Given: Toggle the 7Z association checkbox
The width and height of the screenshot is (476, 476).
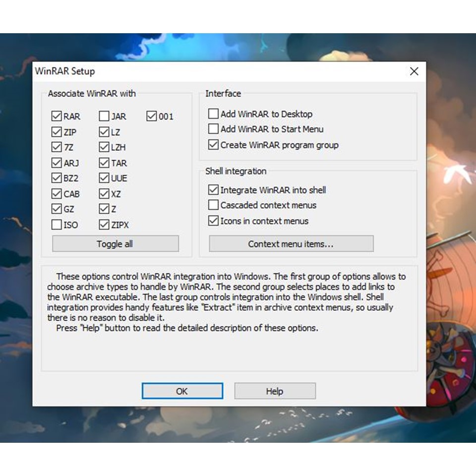Looking at the screenshot, I should coord(57,148).
